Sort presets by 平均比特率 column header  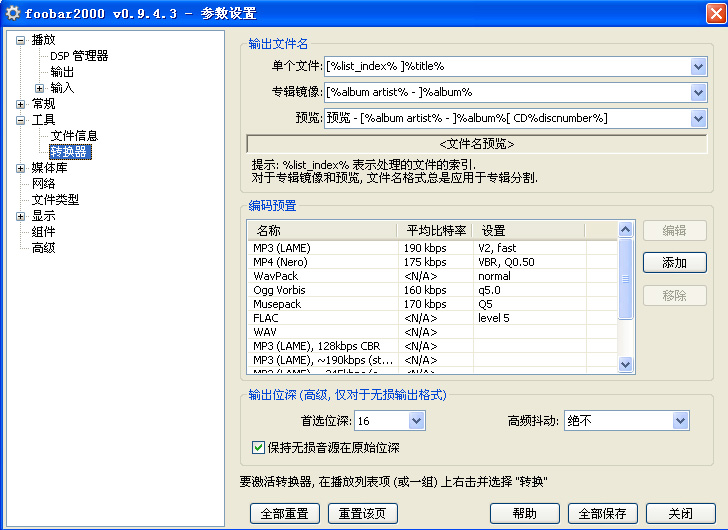(x=435, y=231)
